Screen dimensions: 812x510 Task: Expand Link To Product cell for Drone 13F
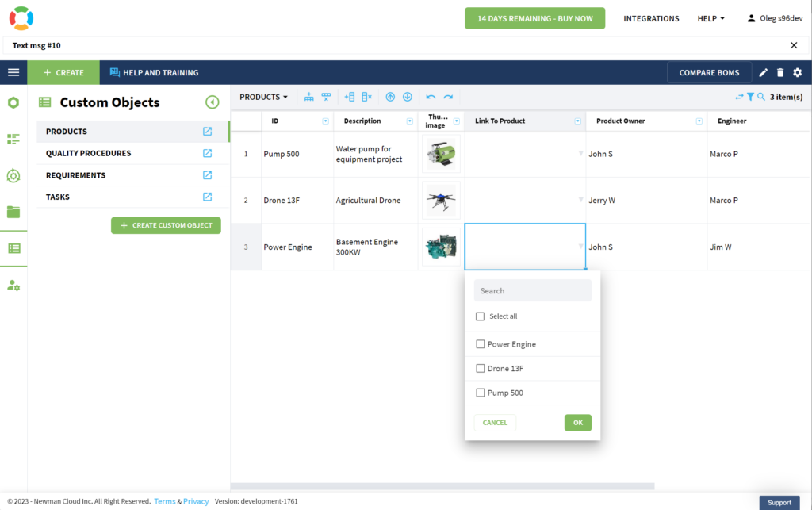point(580,200)
